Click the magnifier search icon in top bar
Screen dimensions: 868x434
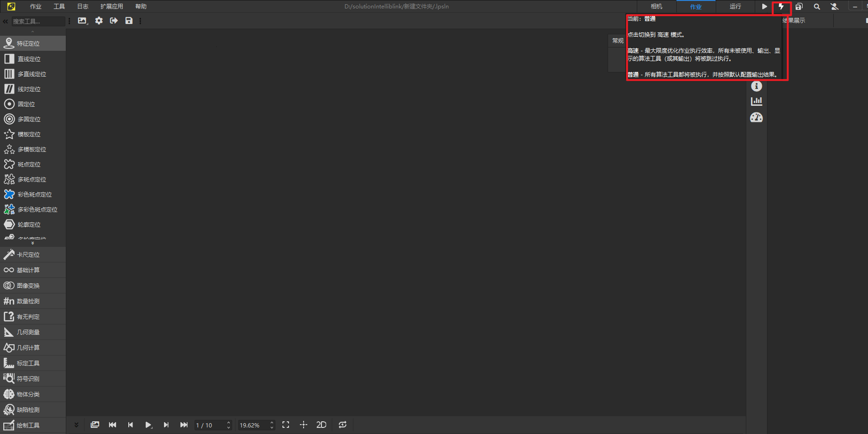(817, 7)
